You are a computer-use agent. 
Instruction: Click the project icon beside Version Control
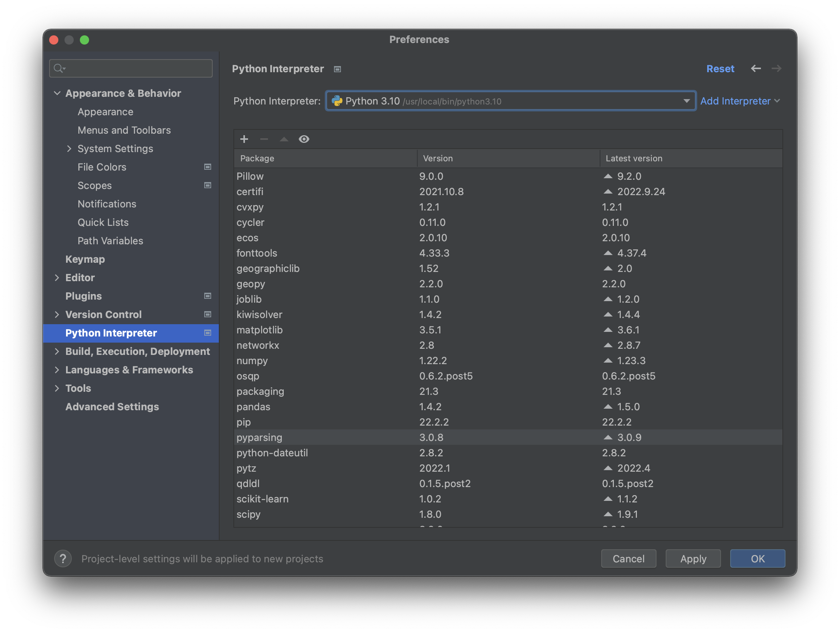tap(208, 314)
